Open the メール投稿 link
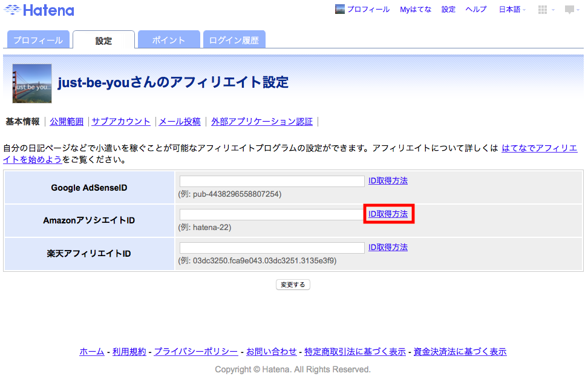 pyautogui.click(x=180, y=122)
